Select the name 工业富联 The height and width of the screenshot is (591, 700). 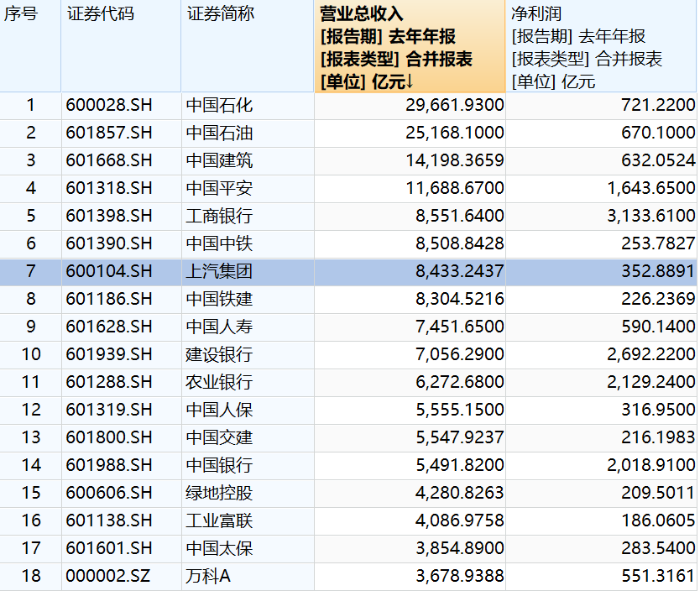pyautogui.click(x=219, y=520)
